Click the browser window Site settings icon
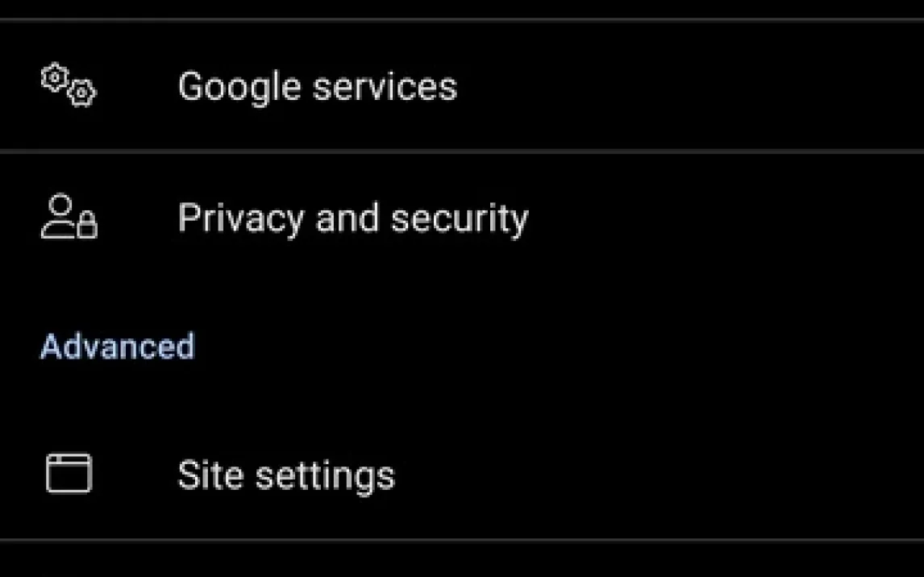Screen dimensions: 924x577 point(69,473)
